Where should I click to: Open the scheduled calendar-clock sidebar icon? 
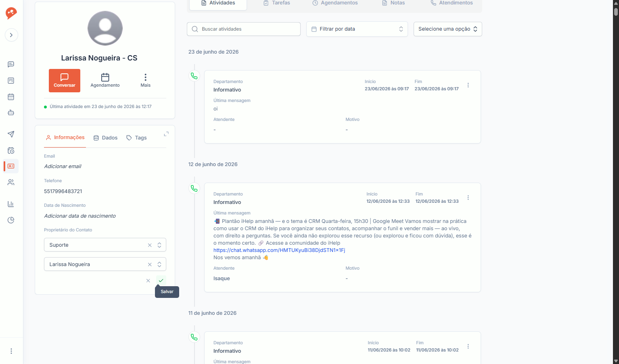(x=11, y=150)
